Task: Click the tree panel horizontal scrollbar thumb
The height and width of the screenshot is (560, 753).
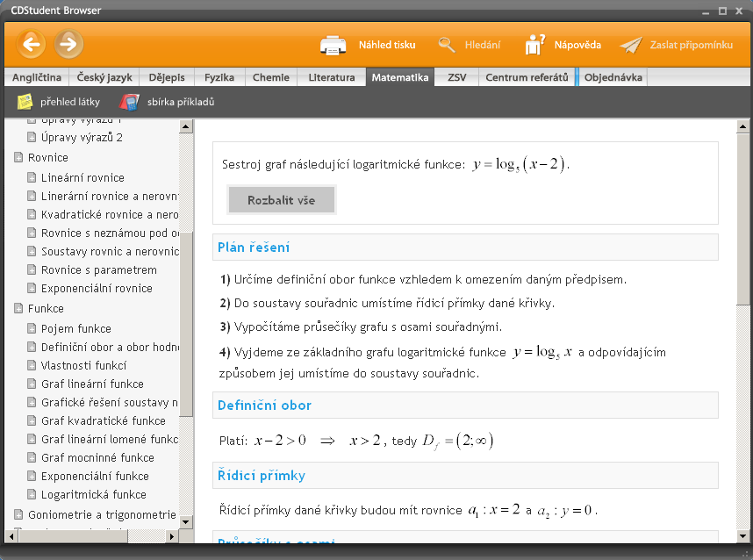Action: (73, 536)
